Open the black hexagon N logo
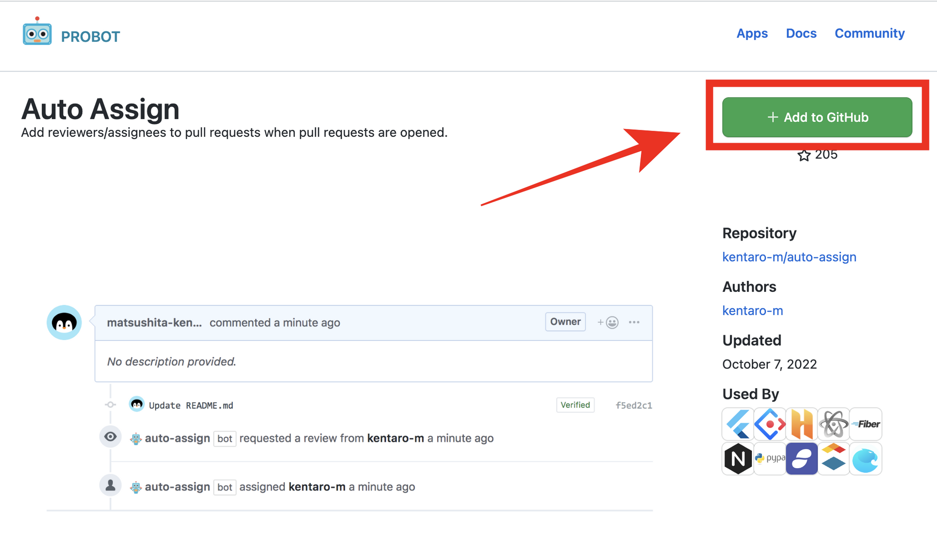This screenshot has height=560, width=937. [738, 459]
